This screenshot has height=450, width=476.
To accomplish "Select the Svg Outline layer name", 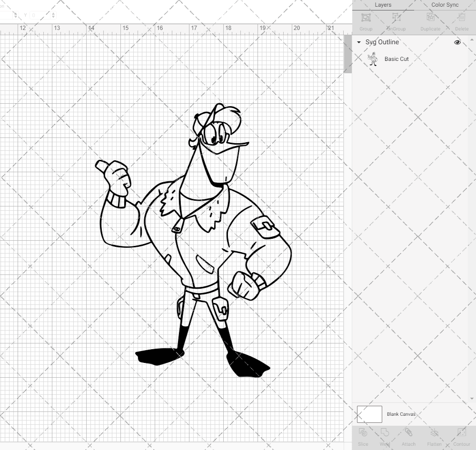I will point(382,42).
